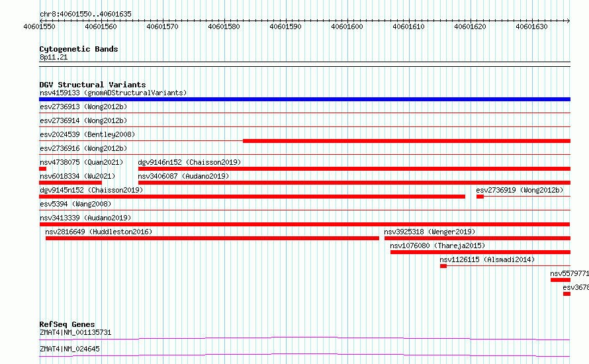This screenshot has height=364, width=589.
Task: Open nsv1126115 (Alsmadi2014) variant
Action: (x=487, y=259)
